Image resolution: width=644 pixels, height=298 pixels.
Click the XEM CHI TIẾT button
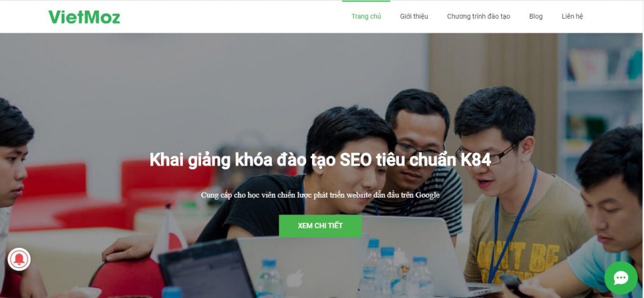320,226
